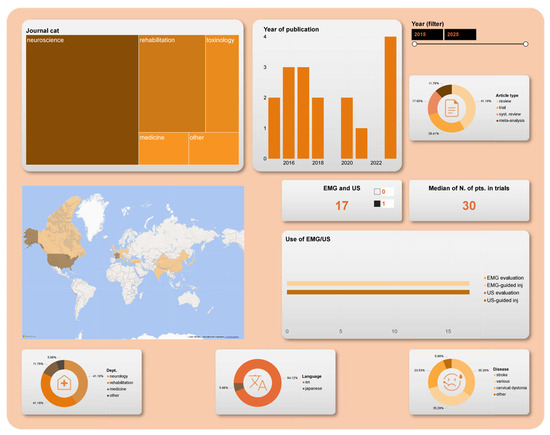
Task: Click the sad face icon in Disease donut
Action: click(x=451, y=382)
